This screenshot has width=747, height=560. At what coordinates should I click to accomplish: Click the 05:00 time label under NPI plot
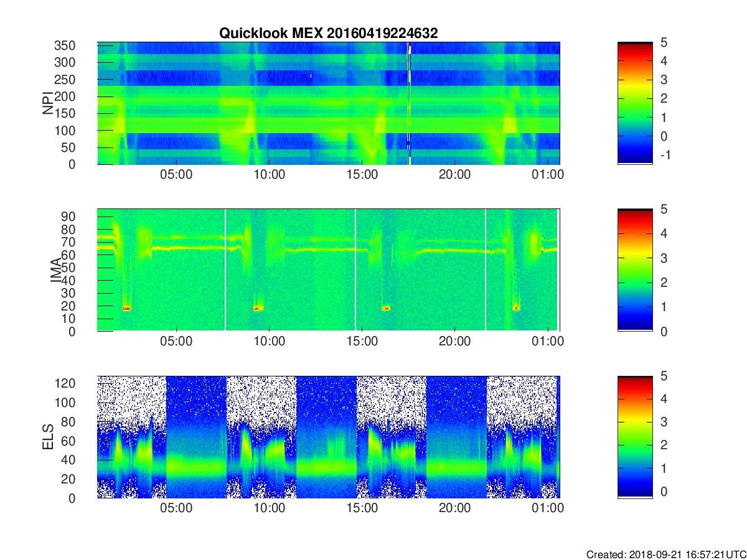[177, 175]
